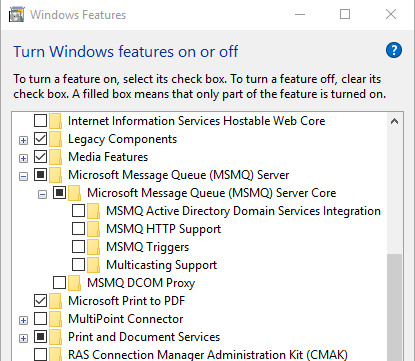Screen dimensions: 415x361
Task: Click the scrollbar up arrow
Action: click(394, 121)
